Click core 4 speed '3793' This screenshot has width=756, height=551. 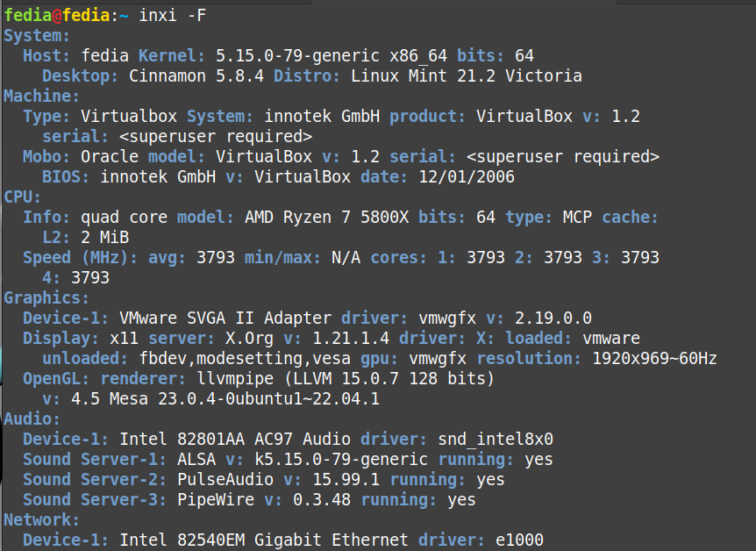pyautogui.click(x=90, y=278)
